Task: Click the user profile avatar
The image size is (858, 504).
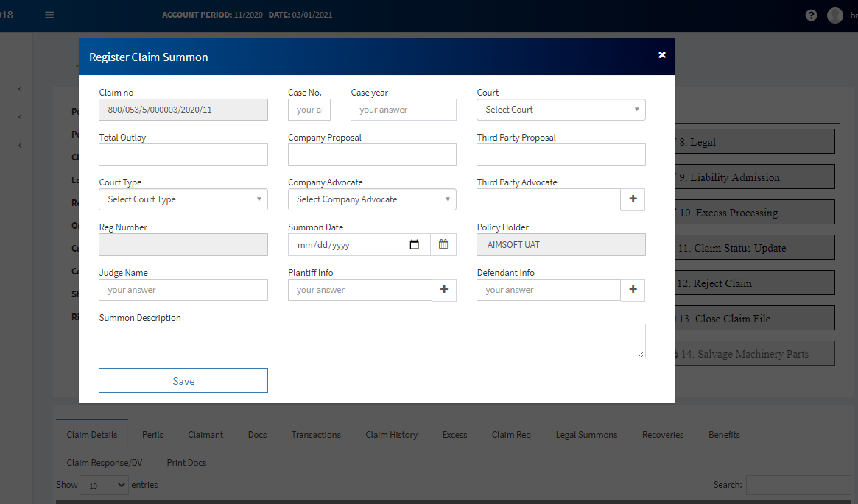Action: pos(834,15)
